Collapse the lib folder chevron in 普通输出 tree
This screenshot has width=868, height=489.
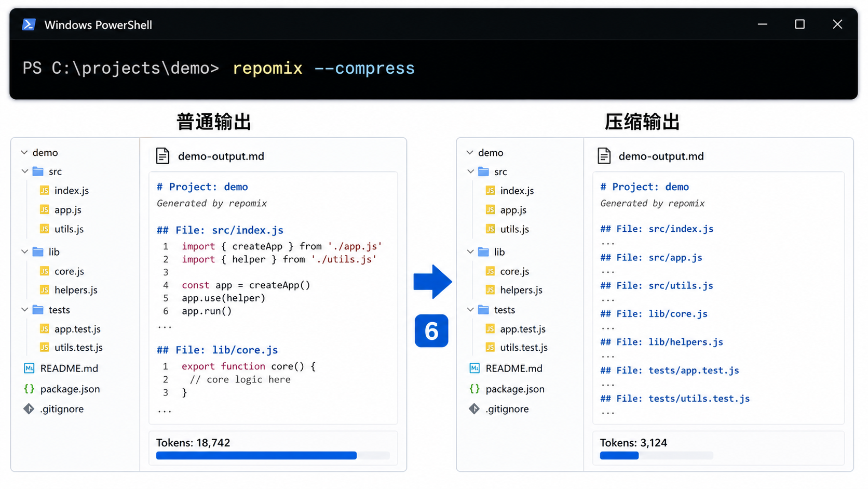click(x=24, y=252)
